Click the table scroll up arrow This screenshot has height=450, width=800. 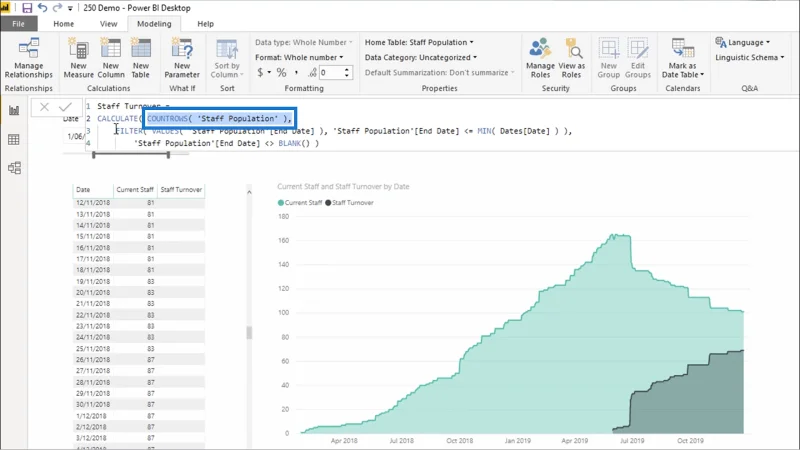point(249,192)
